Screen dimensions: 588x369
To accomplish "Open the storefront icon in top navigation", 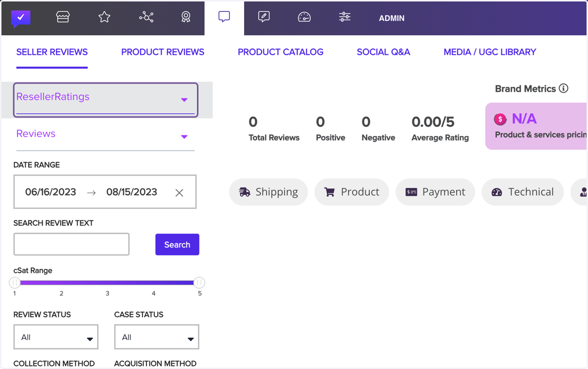I will [63, 17].
